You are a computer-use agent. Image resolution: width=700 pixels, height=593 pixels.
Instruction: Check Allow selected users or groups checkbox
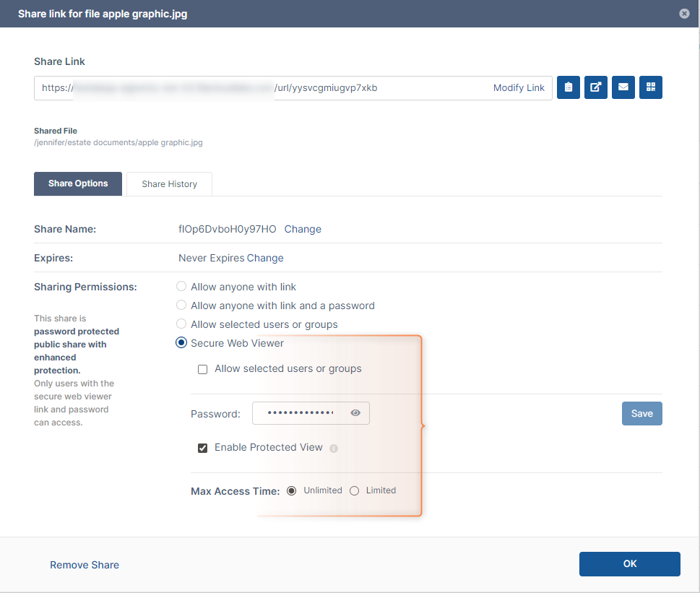pos(203,369)
